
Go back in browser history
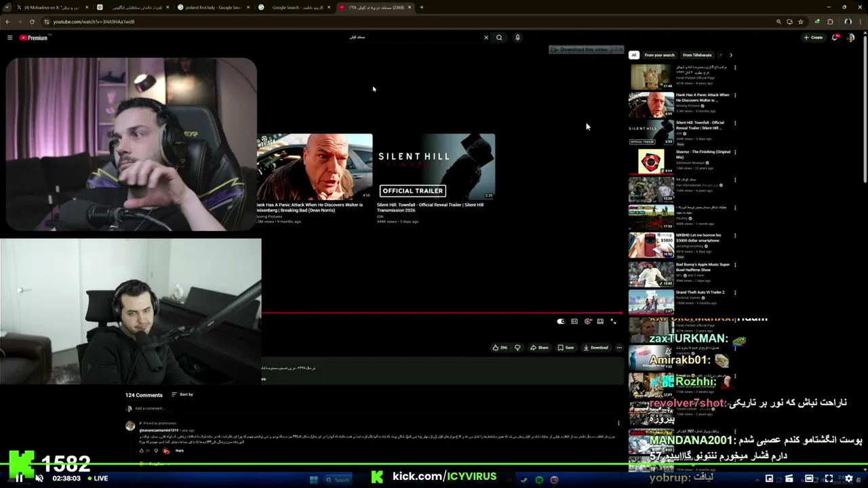(x=7, y=22)
